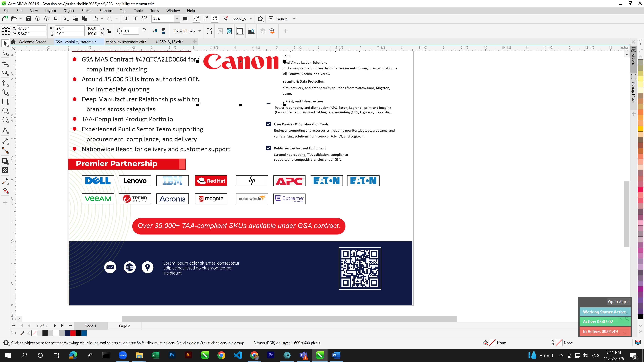Toggle Snap Off button
The image size is (644, 362).
(225, 19)
